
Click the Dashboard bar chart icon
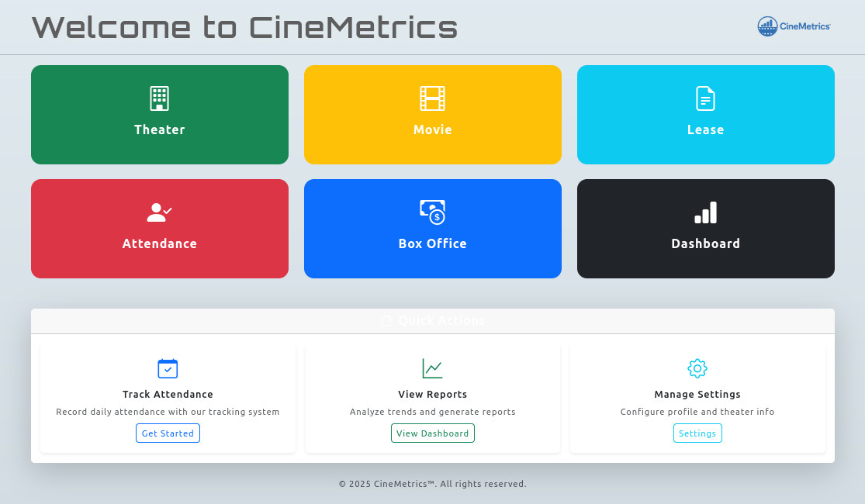[x=705, y=212]
